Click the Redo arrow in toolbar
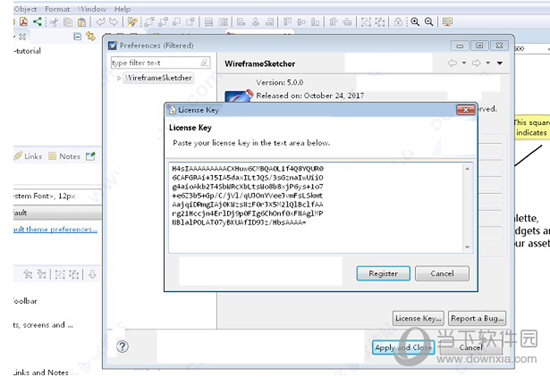Image resolution: width=550 pixels, height=385 pixels. tap(113, 22)
